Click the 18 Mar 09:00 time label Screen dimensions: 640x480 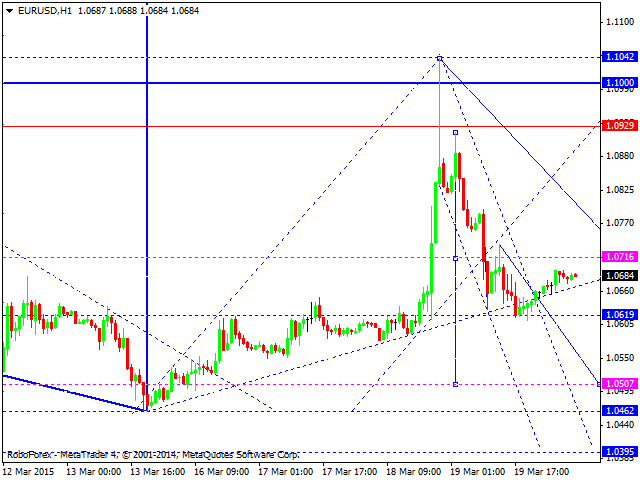click(414, 472)
